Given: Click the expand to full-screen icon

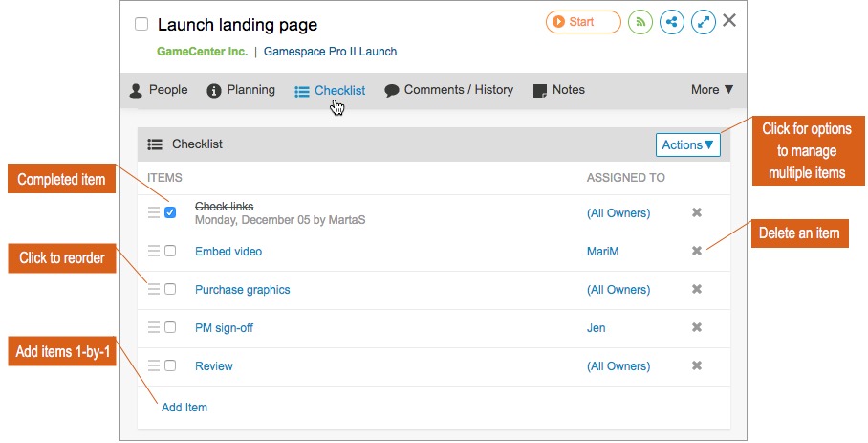Looking at the screenshot, I should [704, 22].
